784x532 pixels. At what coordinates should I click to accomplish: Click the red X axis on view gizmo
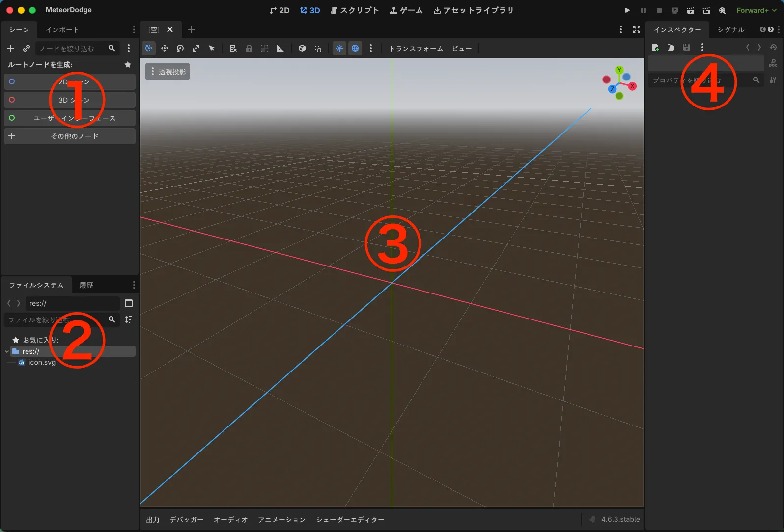click(x=632, y=86)
